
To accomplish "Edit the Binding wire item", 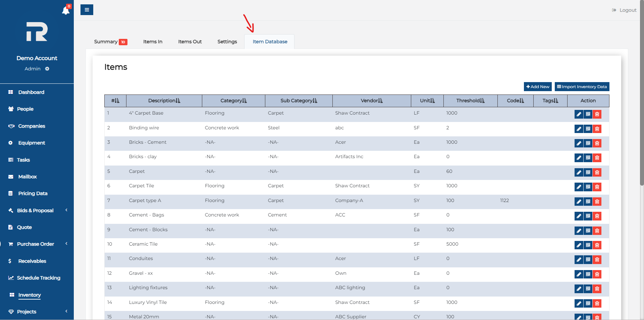I will (x=579, y=129).
